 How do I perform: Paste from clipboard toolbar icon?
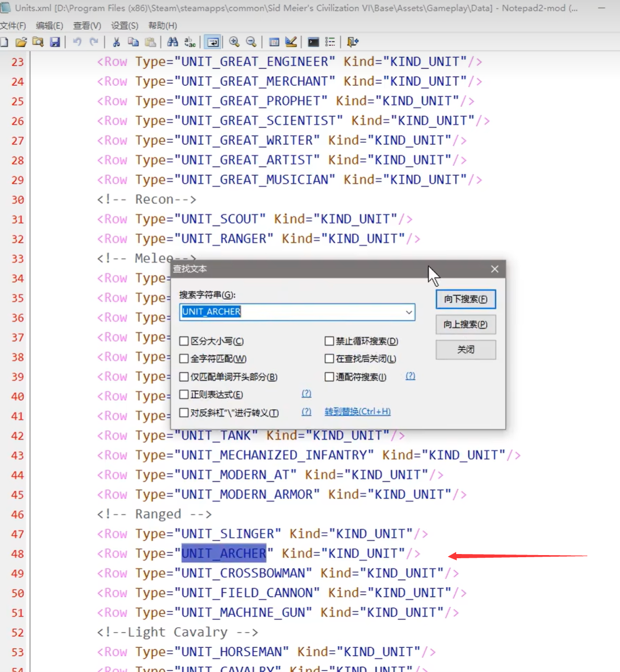(x=151, y=42)
